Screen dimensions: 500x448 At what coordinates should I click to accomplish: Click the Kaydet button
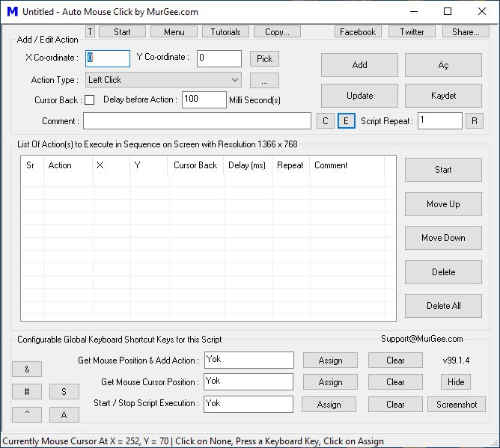click(444, 96)
